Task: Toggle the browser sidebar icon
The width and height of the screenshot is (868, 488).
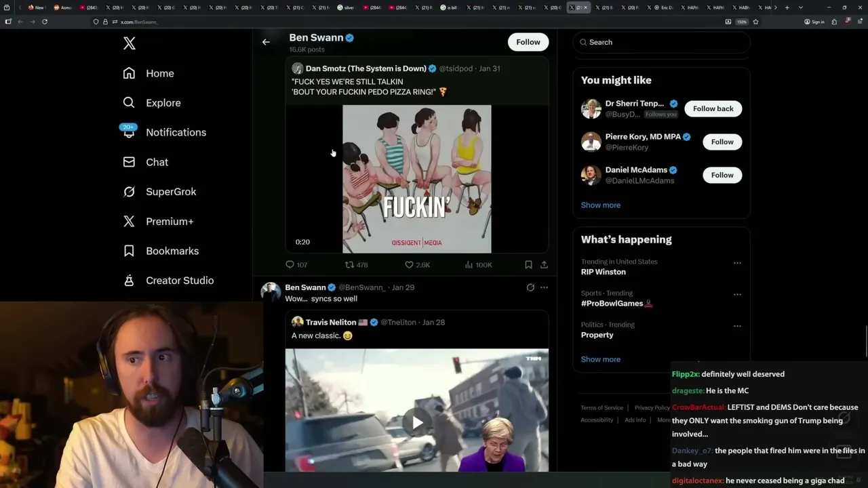Action: pyautogui.click(x=8, y=22)
